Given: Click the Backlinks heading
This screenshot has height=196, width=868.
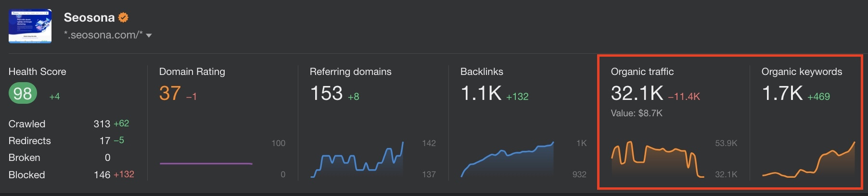Looking at the screenshot, I should 482,72.
